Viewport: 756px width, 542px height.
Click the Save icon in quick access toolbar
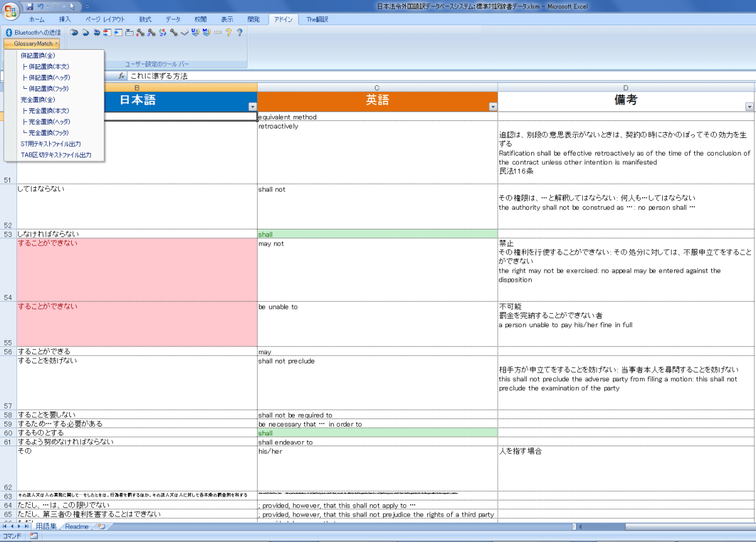(x=30, y=6)
